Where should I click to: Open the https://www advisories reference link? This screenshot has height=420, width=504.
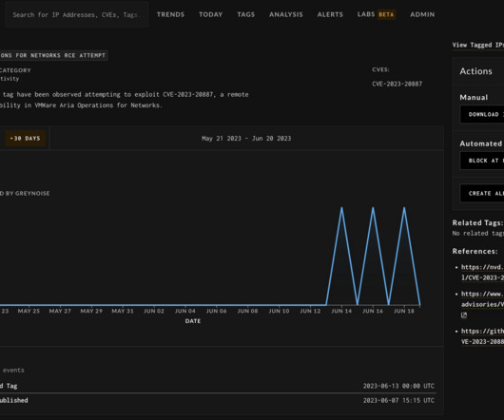482,299
